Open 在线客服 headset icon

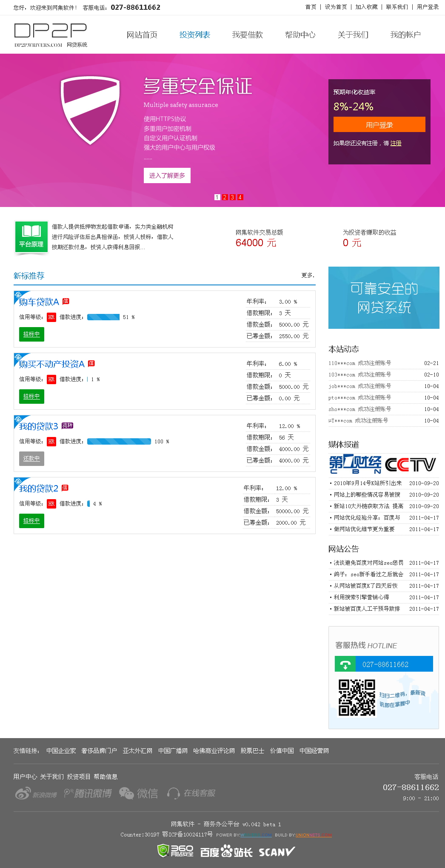[191, 793]
